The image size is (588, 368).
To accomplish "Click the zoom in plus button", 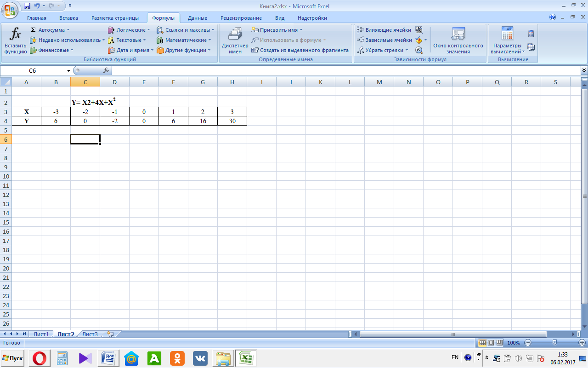I will 582,343.
